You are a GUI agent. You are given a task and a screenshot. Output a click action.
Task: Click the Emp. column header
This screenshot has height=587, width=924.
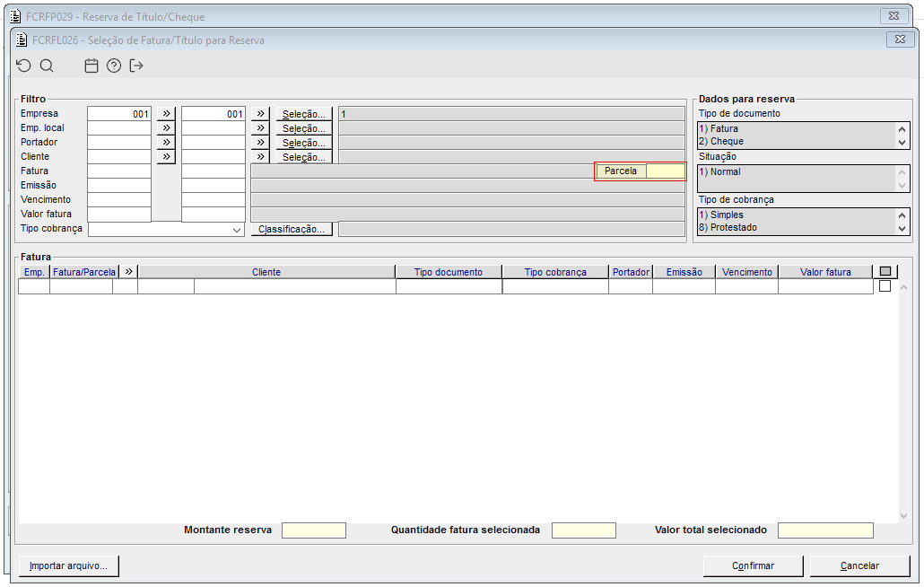[x=34, y=272]
